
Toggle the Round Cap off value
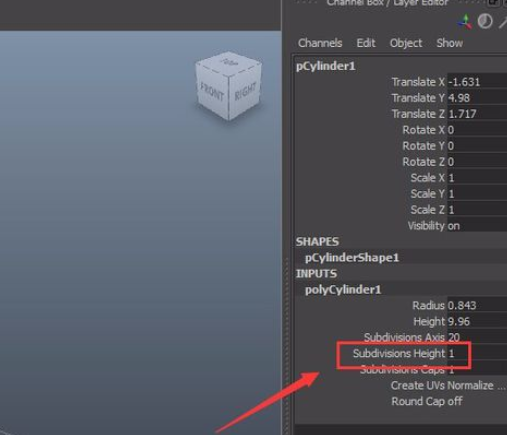click(455, 401)
